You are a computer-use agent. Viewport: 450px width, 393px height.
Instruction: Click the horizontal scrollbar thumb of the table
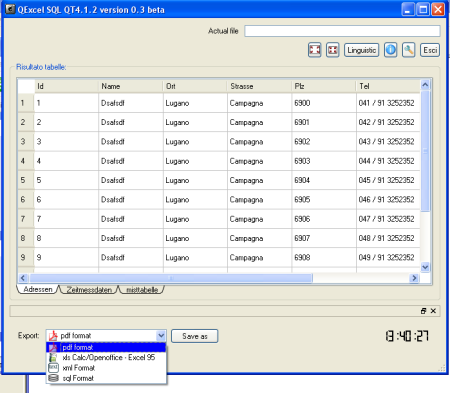point(171,278)
